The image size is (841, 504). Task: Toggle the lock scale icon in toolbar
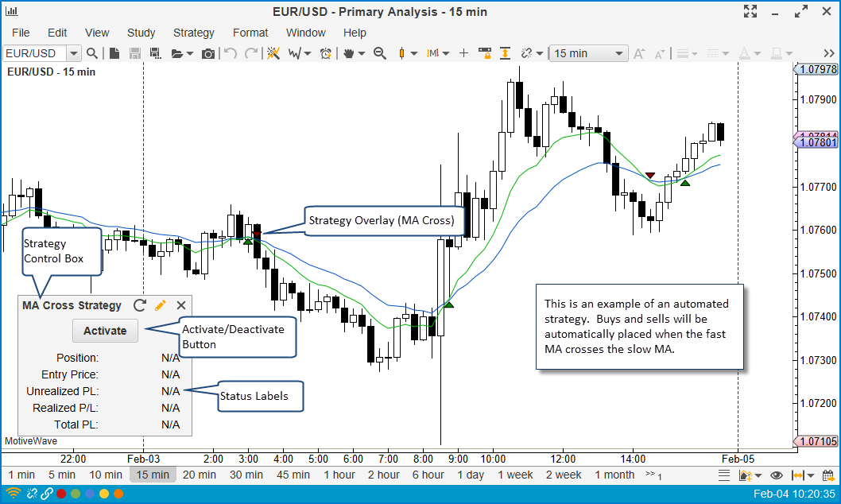(x=484, y=53)
